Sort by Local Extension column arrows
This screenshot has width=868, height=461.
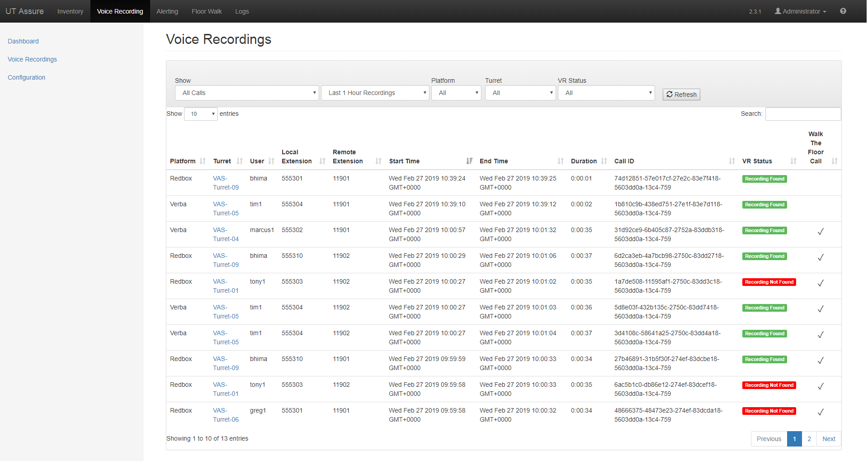[x=322, y=161]
